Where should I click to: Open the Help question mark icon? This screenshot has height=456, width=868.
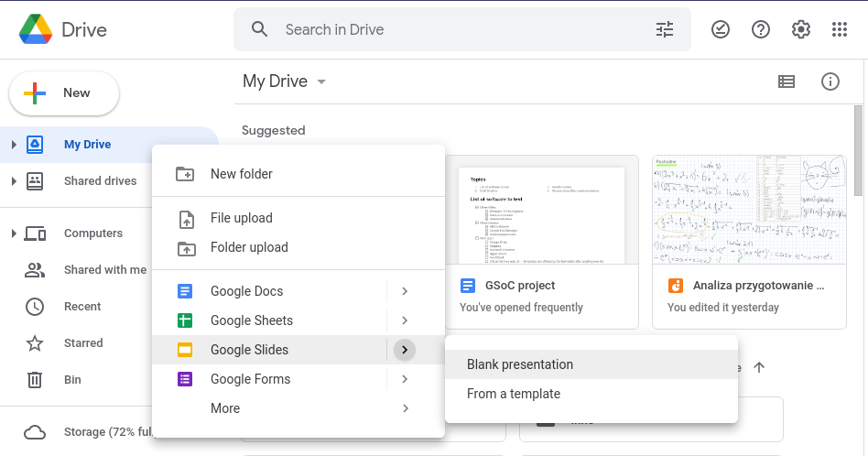[761, 29]
